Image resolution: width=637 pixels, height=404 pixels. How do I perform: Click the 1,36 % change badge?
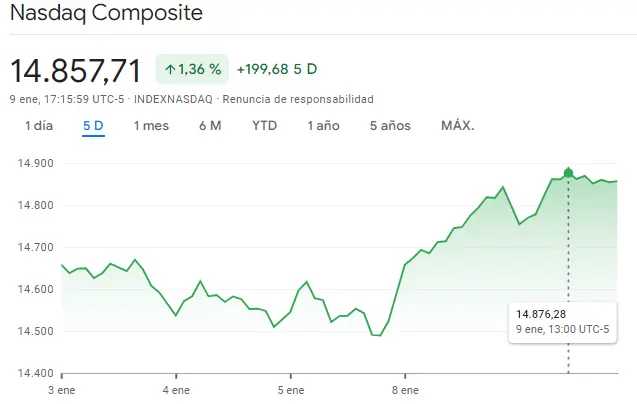tap(192, 69)
